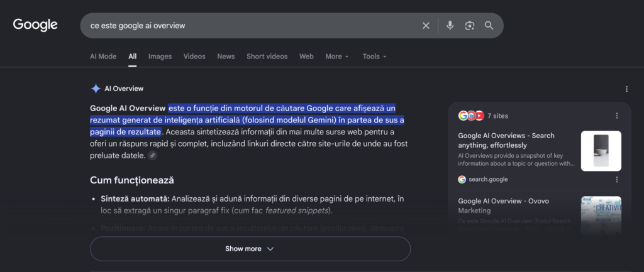Click the italic featured snippets text
This screenshot has height=272, width=644.
coord(297,210)
